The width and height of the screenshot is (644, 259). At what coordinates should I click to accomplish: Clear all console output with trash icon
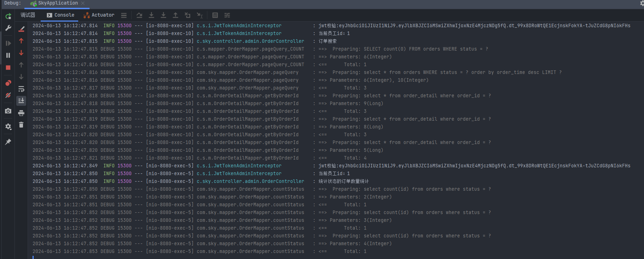pos(21,125)
